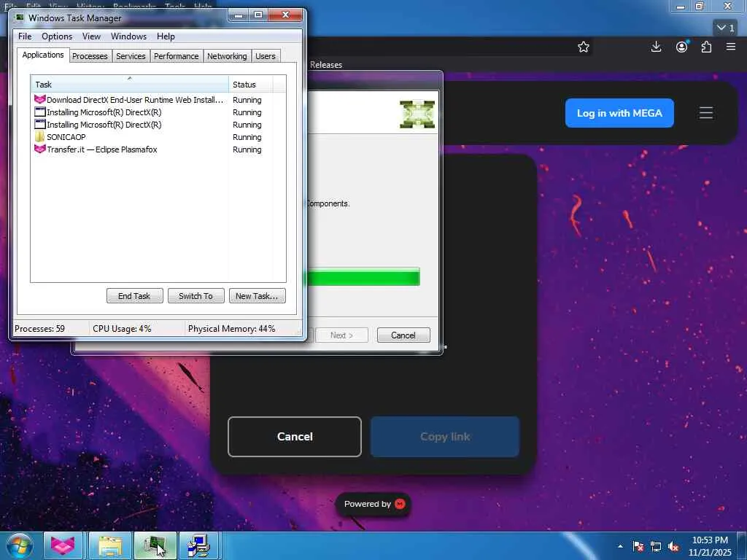Click the Log in with MEGA button

[x=619, y=113]
